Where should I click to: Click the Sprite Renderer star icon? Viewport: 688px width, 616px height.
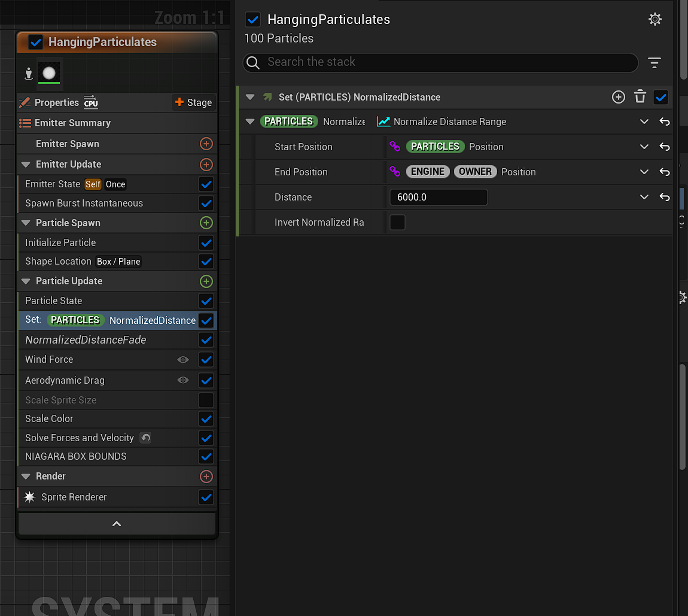pyautogui.click(x=29, y=497)
